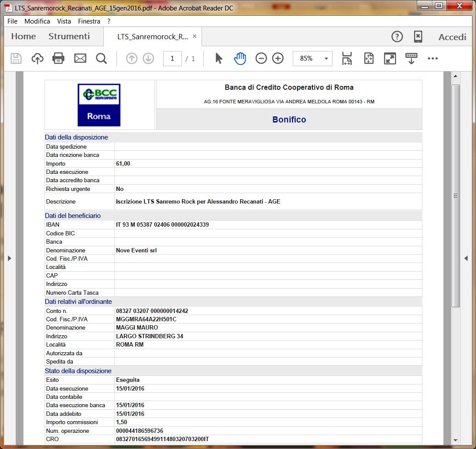Close the LTS_Sanremorock document tab
The image size is (476, 449).
[x=195, y=37]
